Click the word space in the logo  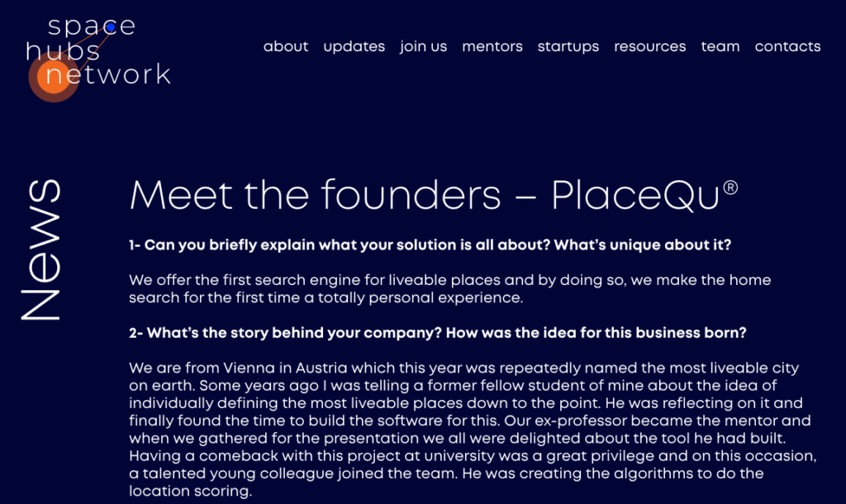91,27
